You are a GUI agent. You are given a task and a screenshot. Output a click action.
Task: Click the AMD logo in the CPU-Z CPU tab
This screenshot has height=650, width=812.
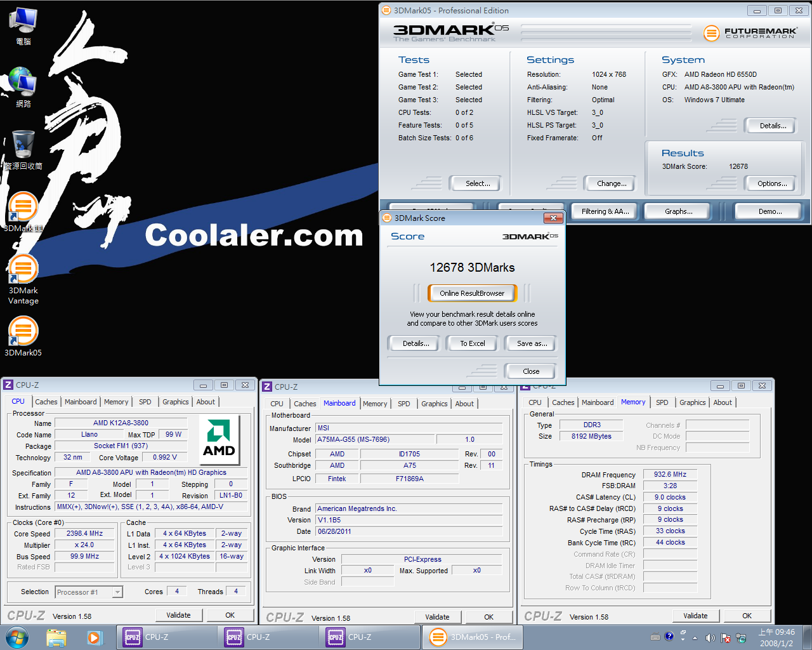[219, 439]
